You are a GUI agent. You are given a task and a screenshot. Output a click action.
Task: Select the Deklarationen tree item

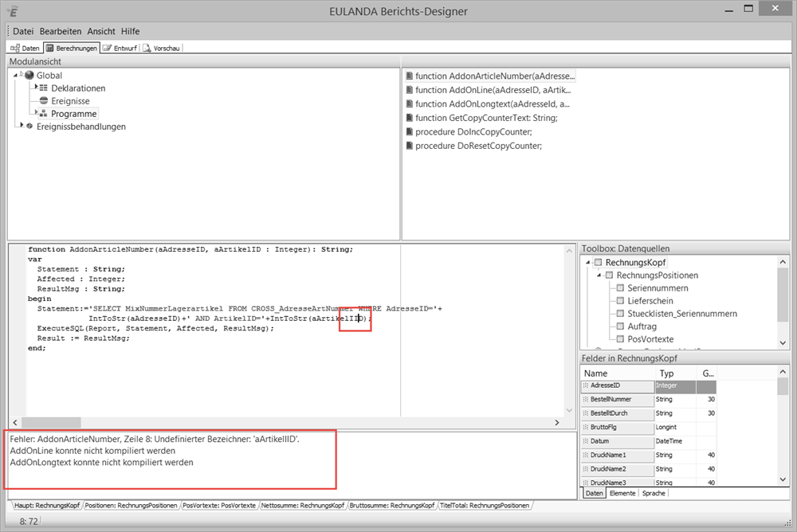[78, 88]
